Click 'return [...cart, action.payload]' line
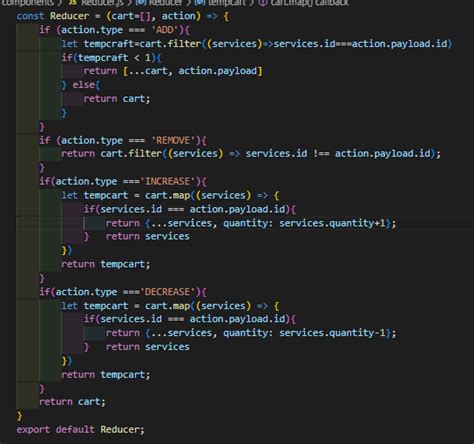Viewport: 474px width, 444px height. (x=173, y=71)
